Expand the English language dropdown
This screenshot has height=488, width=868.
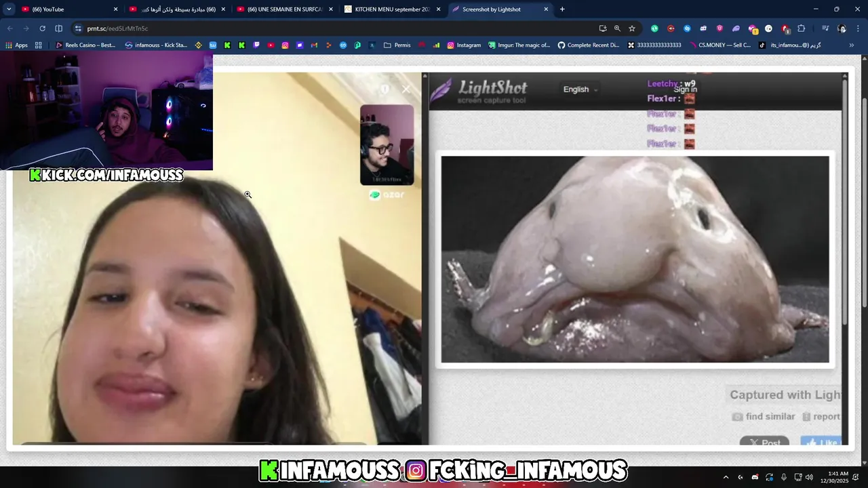click(580, 89)
